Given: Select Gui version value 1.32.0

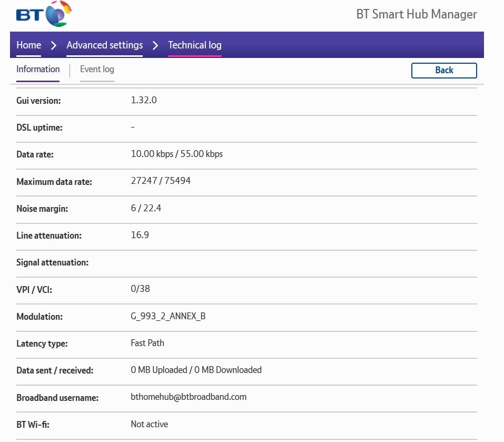Looking at the screenshot, I should (144, 100).
